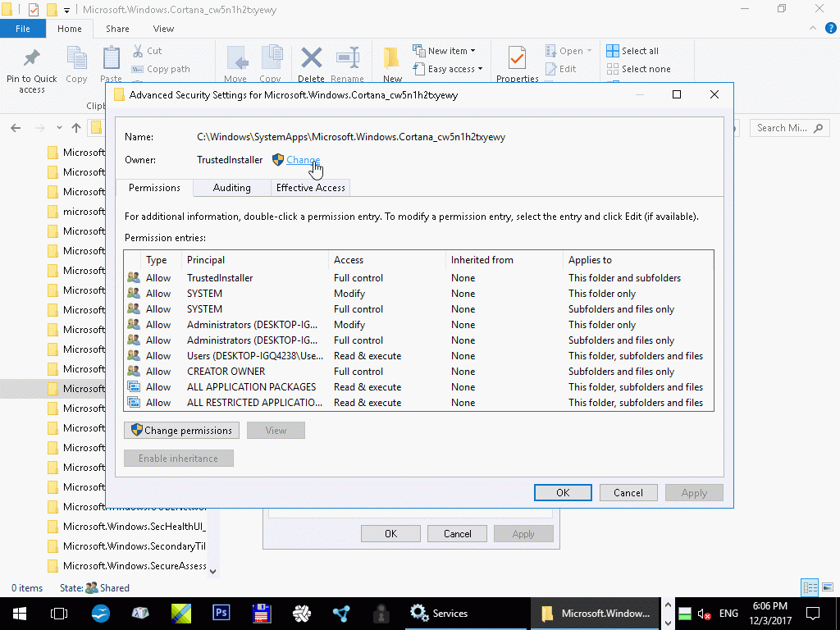Image resolution: width=840 pixels, height=630 pixels.
Task: Click the muted volume tray icon
Action: pyautogui.click(x=704, y=614)
